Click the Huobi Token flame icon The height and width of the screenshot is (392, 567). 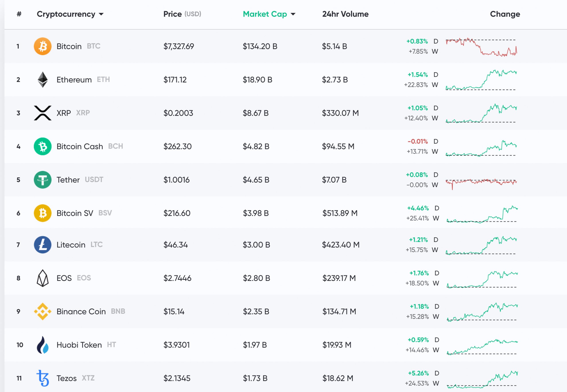point(43,345)
